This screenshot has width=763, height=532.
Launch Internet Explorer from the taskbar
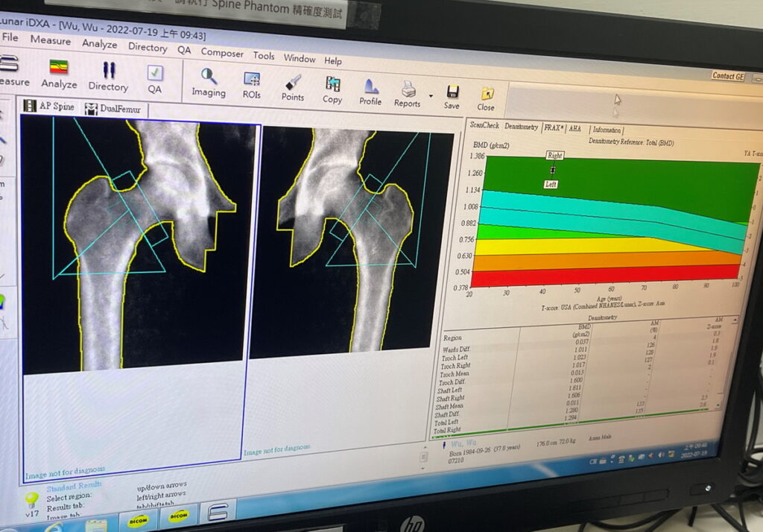coord(53,527)
